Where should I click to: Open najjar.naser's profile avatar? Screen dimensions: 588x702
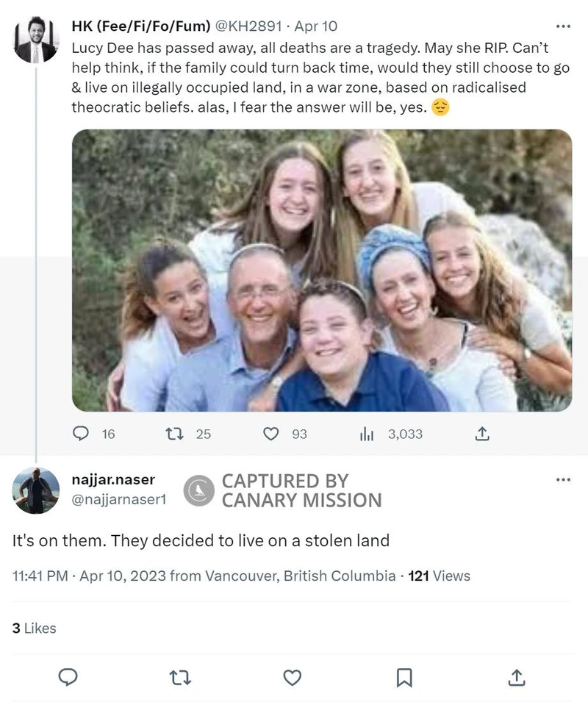36,490
